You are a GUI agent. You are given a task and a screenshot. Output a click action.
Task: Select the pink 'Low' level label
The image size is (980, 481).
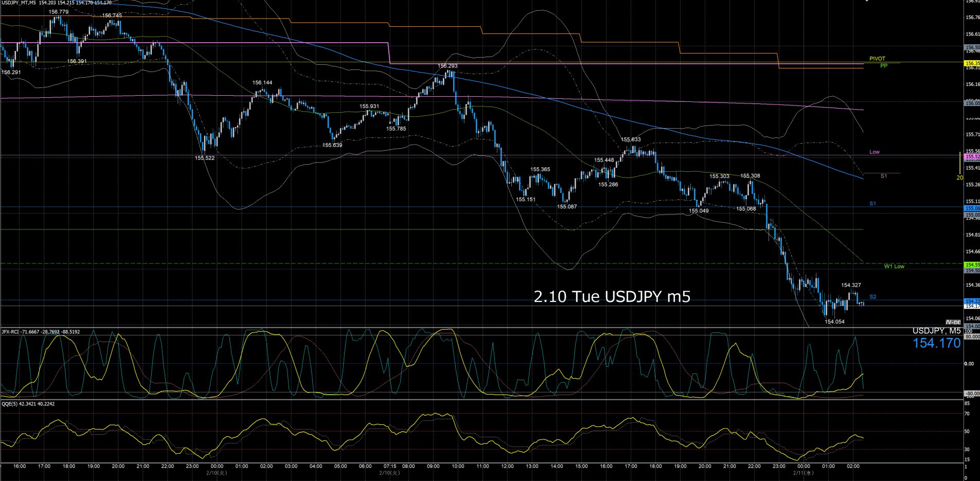[874, 152]
